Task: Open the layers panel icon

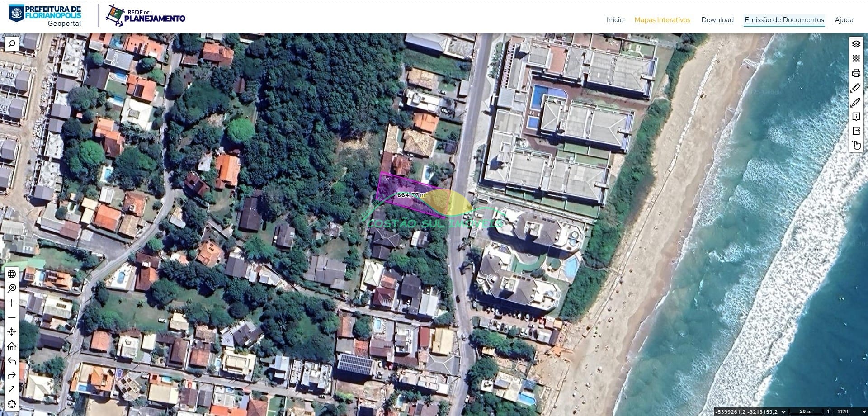Action: (x=856, y=44)
